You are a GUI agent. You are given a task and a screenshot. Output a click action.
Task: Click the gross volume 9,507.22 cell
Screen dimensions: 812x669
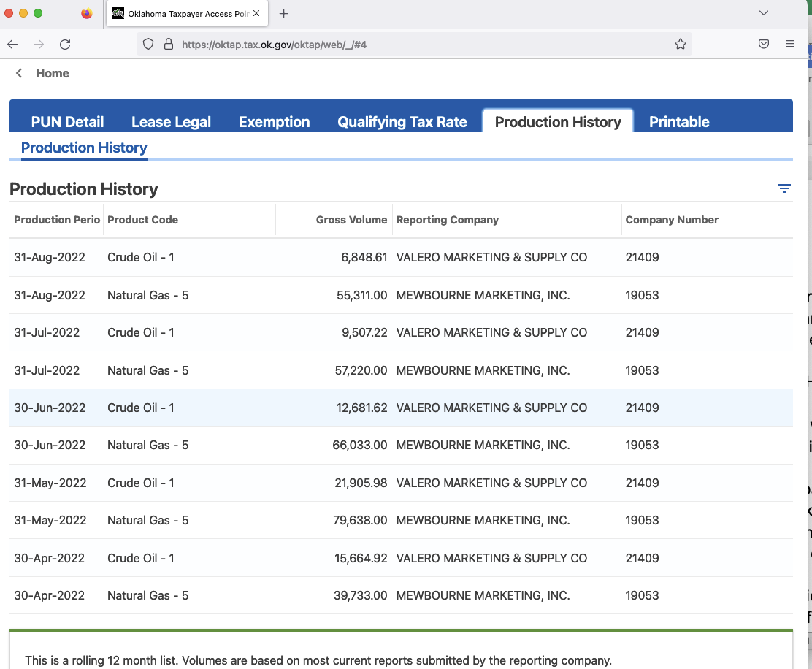pyautogui.click(x=364, y=332)
